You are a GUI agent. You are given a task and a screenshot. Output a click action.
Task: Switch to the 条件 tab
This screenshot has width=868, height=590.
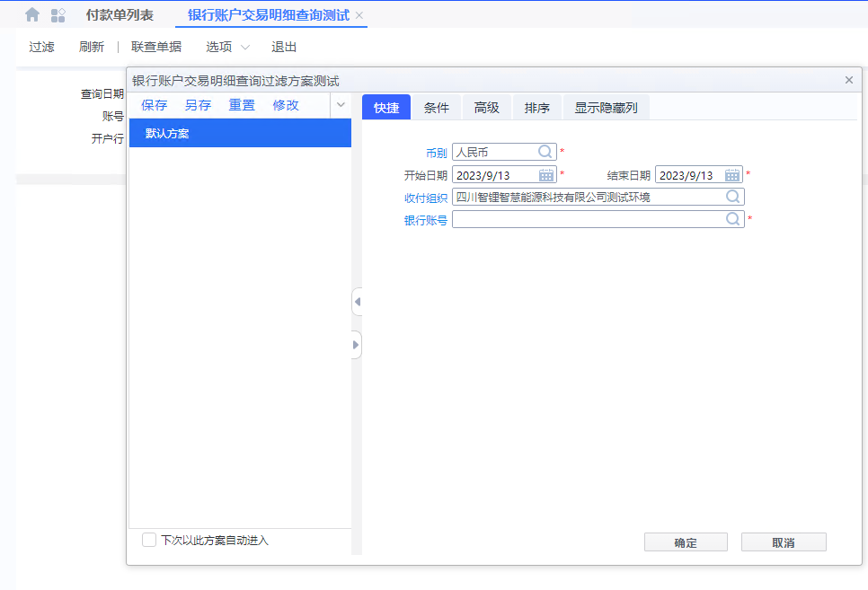tap(437, 108)
